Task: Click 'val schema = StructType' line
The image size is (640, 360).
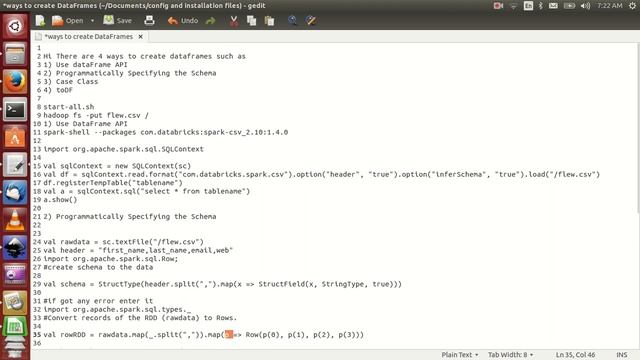Action: click(222, 284)
